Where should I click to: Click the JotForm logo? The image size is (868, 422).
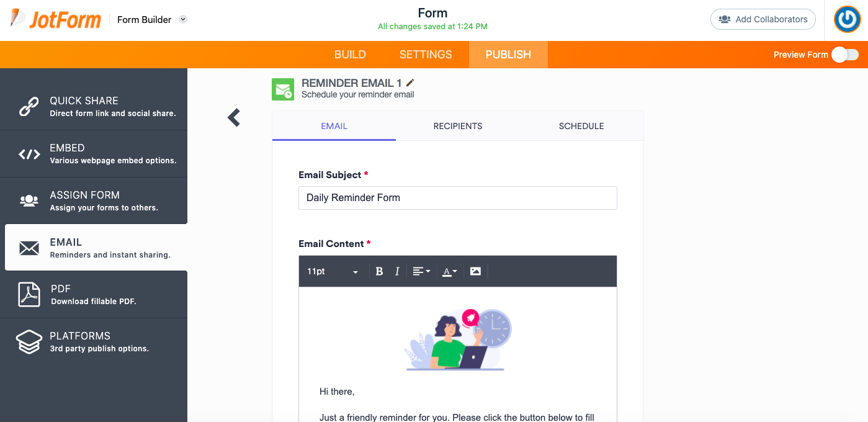click(55, 19)
